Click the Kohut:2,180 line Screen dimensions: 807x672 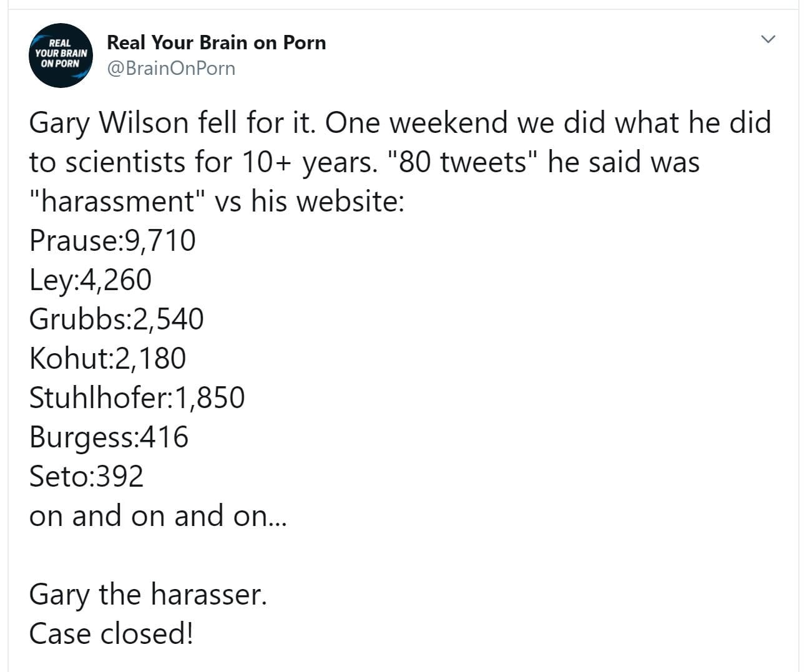pyautogui.click(x=107, y=359)
